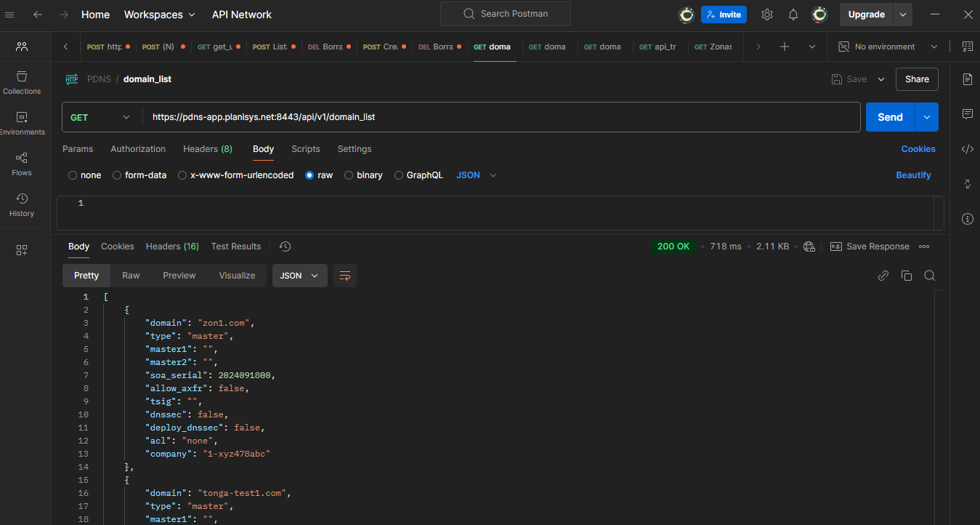Select the form-data body type
The width and height of the screenshot is (980, 525).
pyautogui.click(x=117, y=175)
